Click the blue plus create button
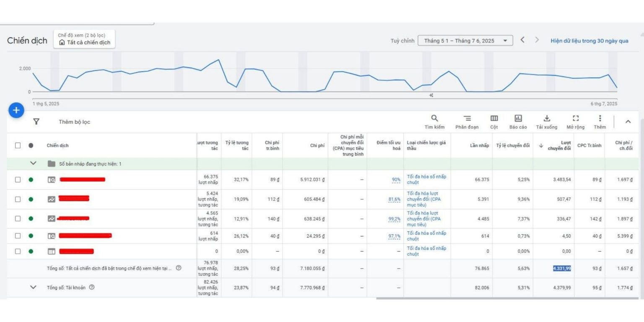The image size is (644, 322). [x=16, y=110]
